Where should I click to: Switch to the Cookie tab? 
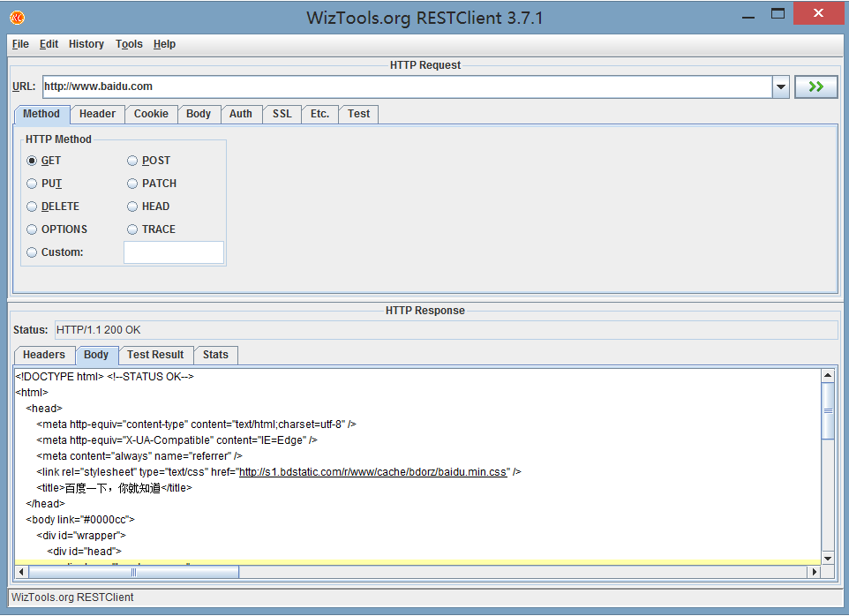click(151, 114)
